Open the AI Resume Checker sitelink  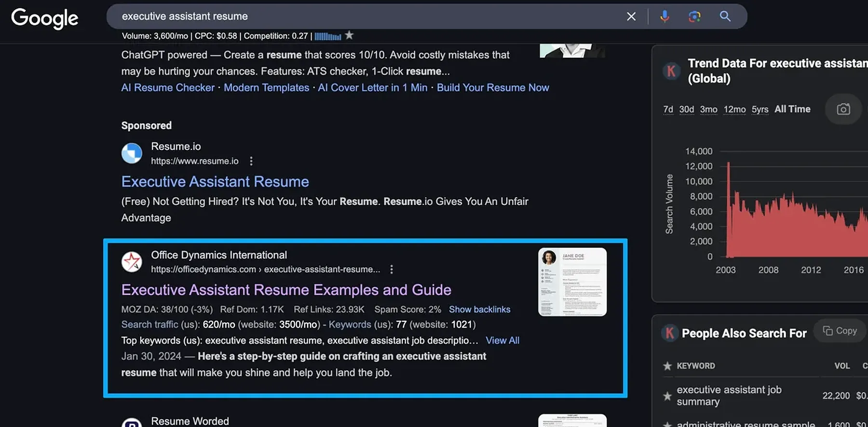[168, 88]
